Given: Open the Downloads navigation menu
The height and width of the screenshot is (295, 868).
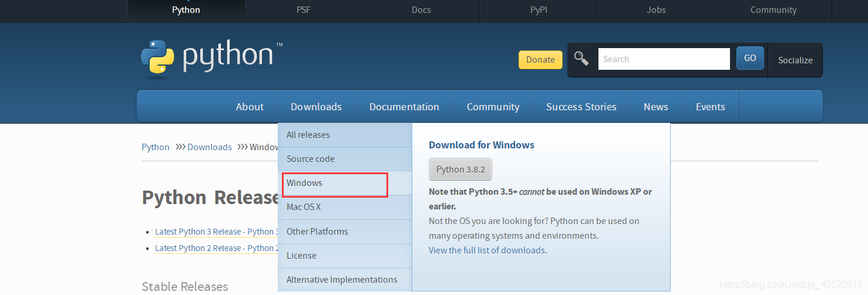Looking at the screenshot, I should pyautogui.click(x=316, y=107).
